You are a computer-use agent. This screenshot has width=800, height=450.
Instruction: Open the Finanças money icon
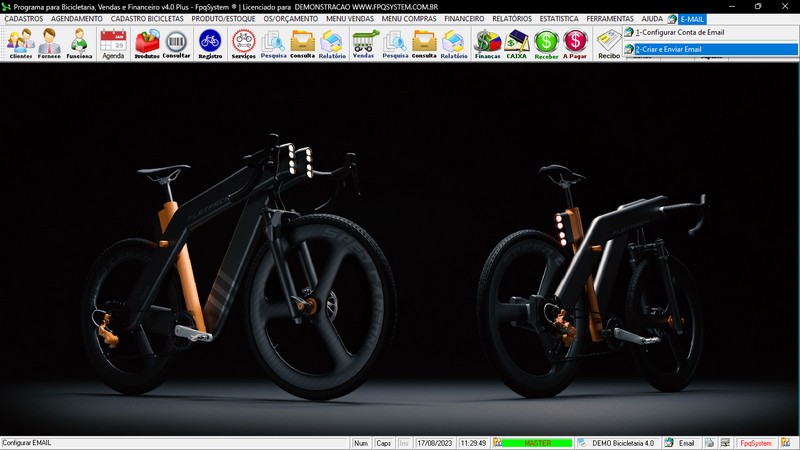click(487, 43)
